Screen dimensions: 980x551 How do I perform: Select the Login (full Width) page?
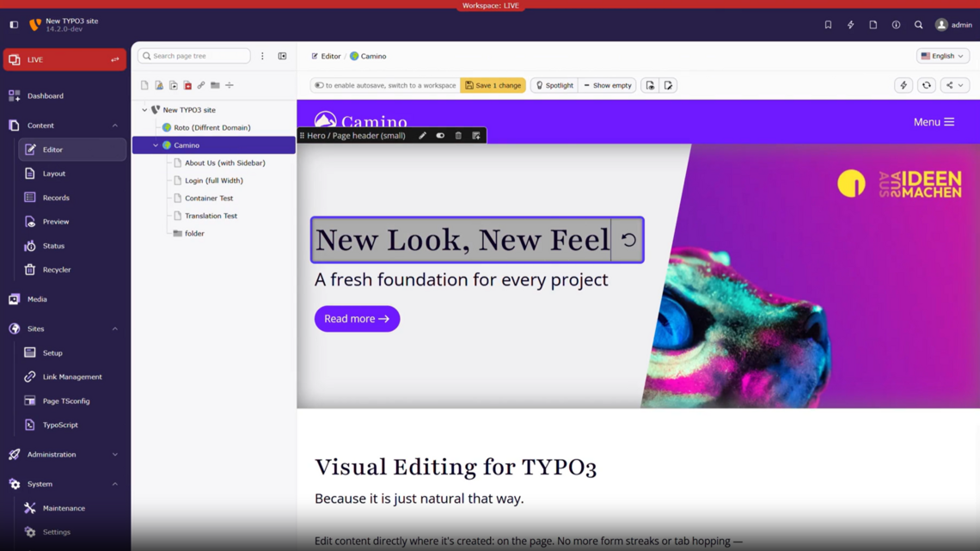coord(213,181)
